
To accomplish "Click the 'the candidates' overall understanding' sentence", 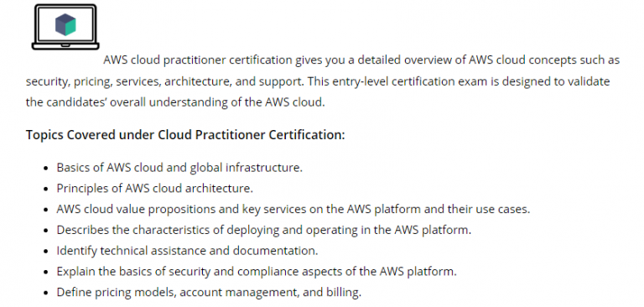I will (x=175, y=102).
